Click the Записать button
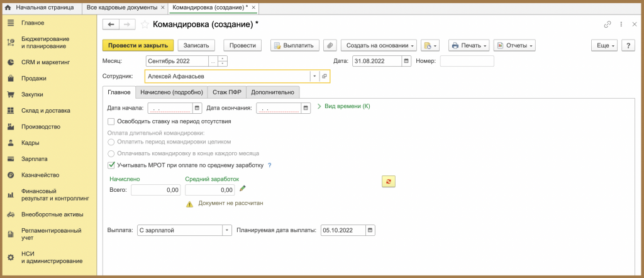 [196, 45]
